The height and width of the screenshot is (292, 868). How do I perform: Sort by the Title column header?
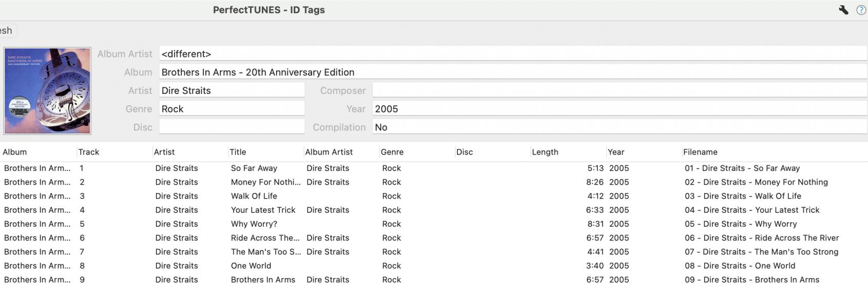pos(238,152)
